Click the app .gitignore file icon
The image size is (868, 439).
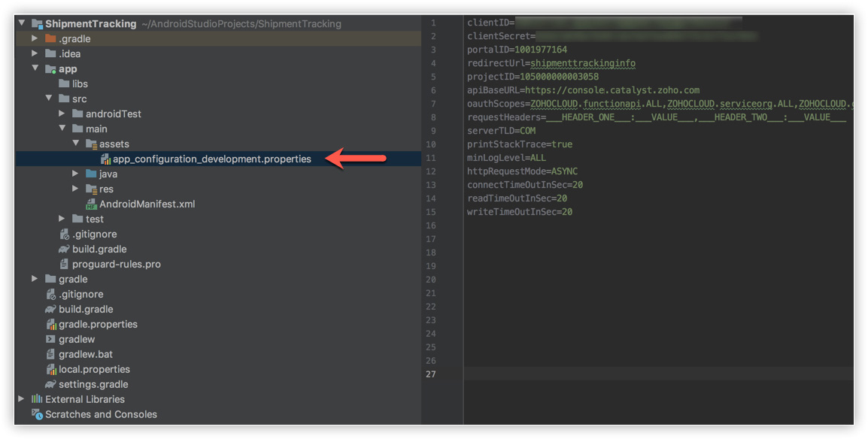(x=64, y=235)
